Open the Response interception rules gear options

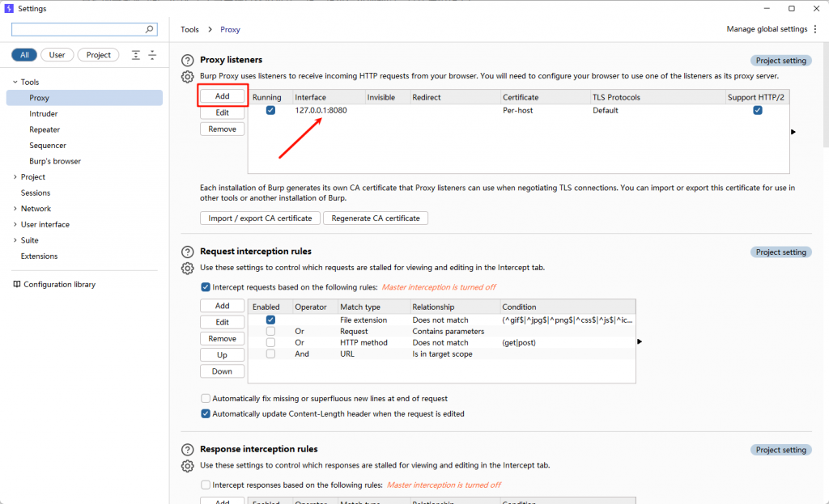188,466
